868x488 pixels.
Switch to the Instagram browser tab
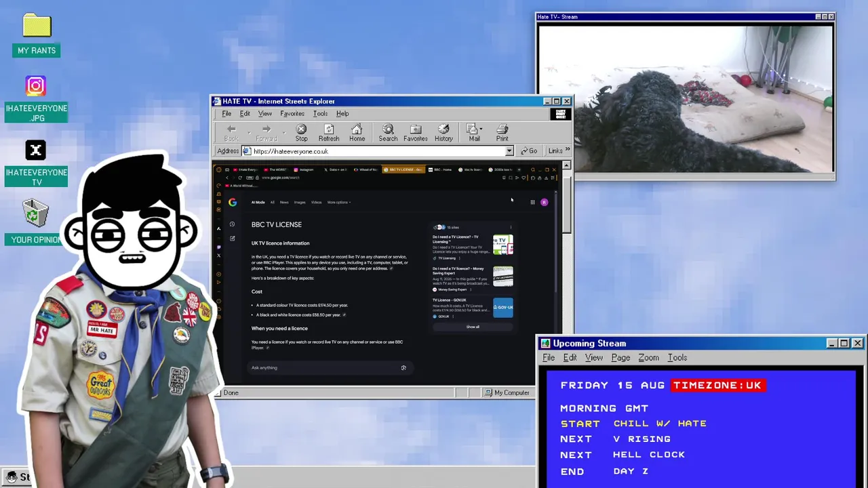click(306, 169)
